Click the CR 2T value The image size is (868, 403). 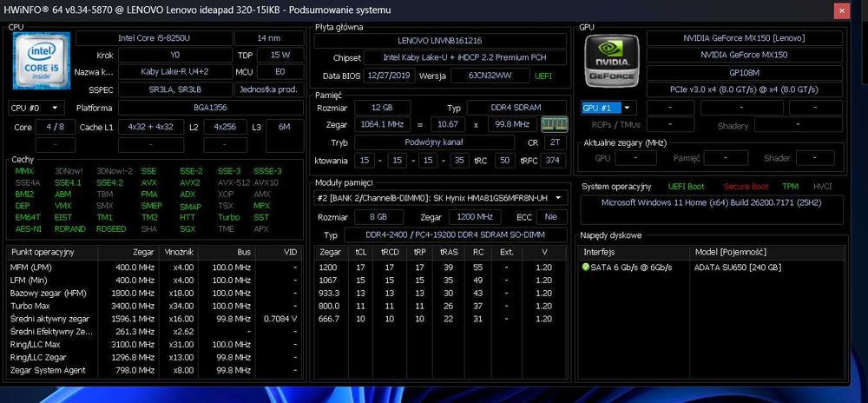click(x=555, y=142)
